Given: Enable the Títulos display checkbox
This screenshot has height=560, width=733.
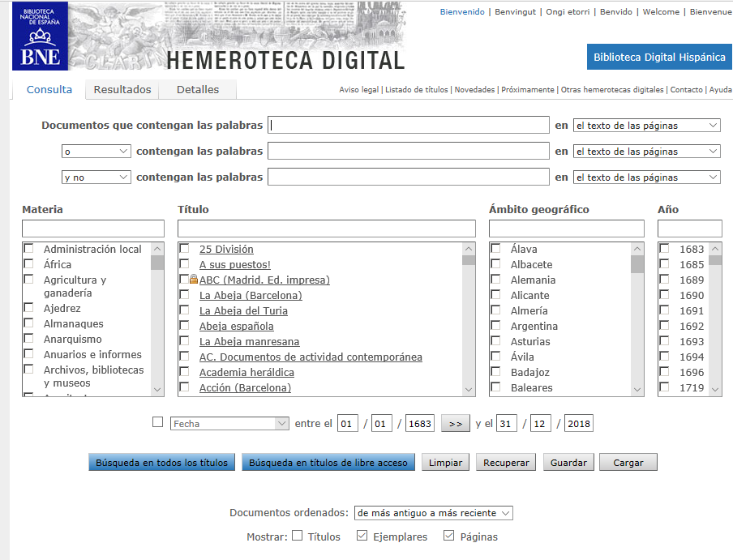Looking at the screenshot, I should [x=298, y=536].
